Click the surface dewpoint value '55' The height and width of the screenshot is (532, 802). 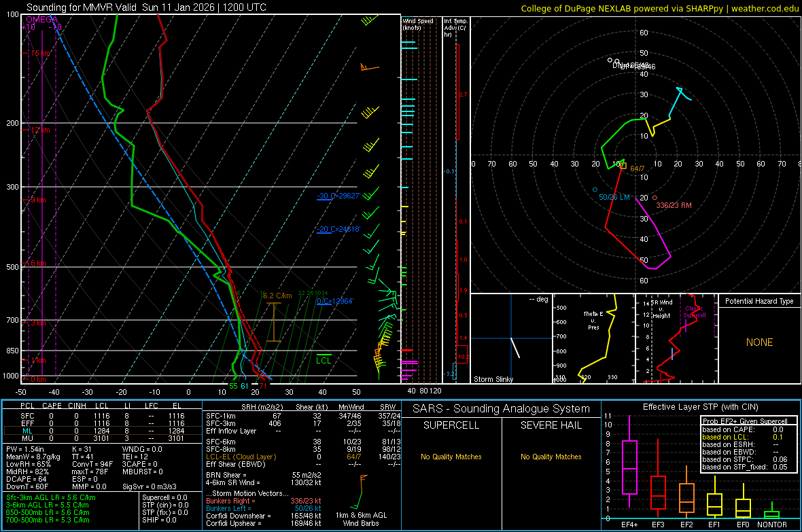[x=233, y=386]
